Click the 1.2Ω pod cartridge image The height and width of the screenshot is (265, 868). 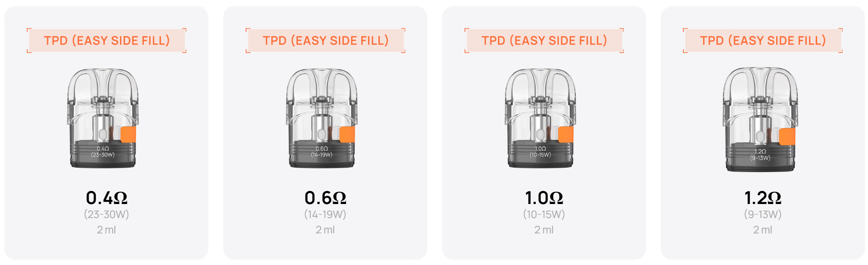(x=760, y=119)
